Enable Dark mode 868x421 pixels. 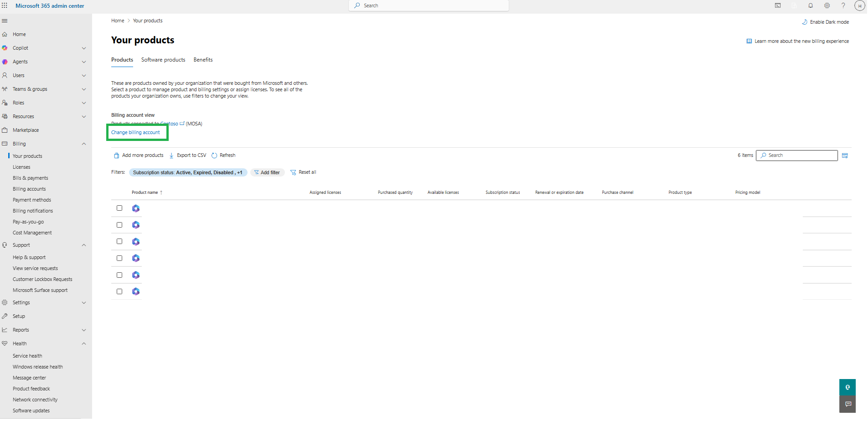tap(826, 22)
